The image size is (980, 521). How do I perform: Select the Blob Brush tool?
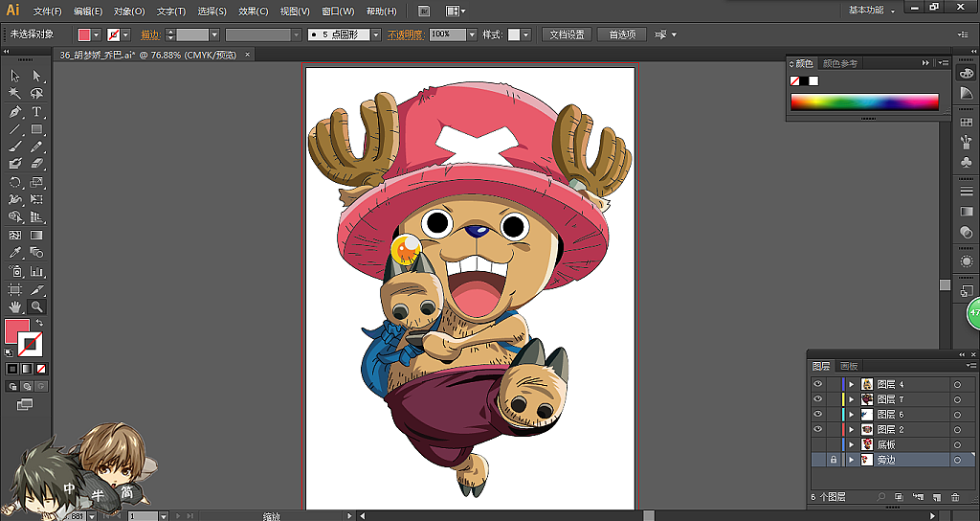(x=15, y=164)
